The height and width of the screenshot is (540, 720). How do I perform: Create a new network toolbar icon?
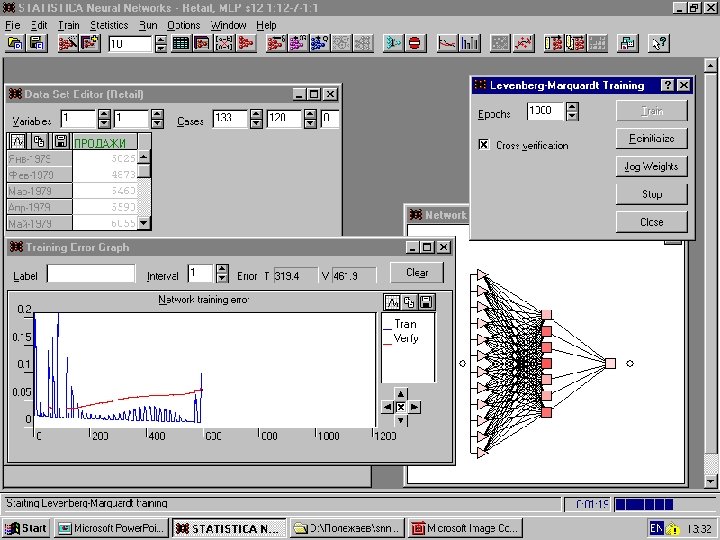pos(90,44)
